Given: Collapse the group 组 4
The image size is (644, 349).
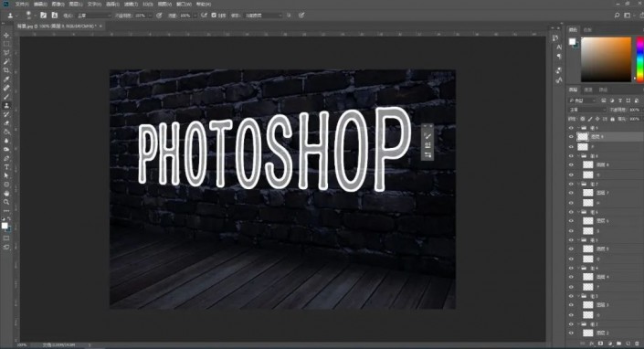Looking at the screenshot, I should point(578,268).
